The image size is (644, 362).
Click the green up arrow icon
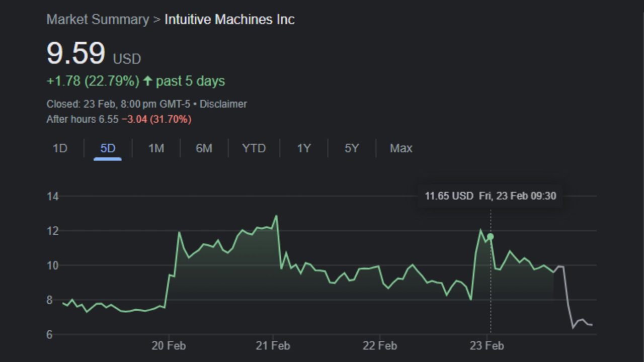[x=147, y=81]
